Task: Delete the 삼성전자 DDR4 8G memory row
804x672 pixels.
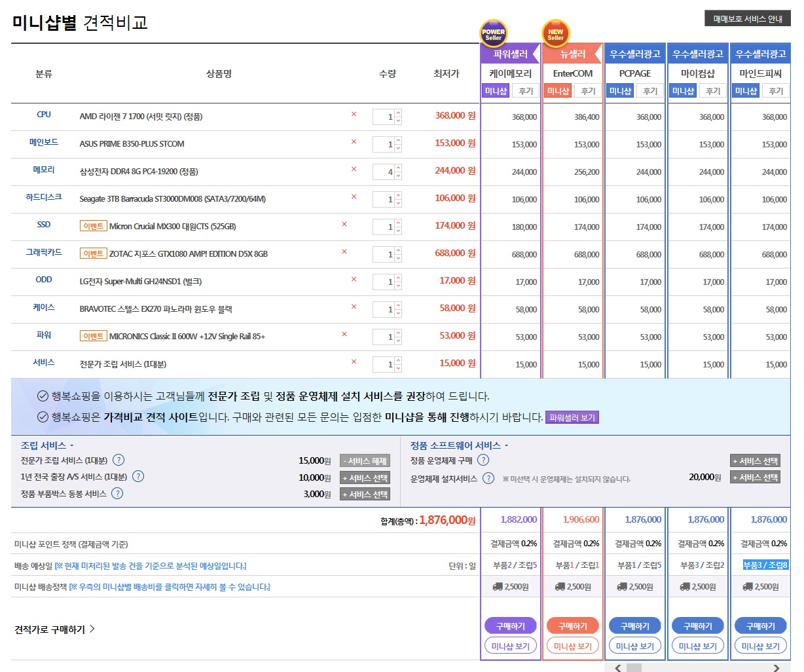Action: 354,169
